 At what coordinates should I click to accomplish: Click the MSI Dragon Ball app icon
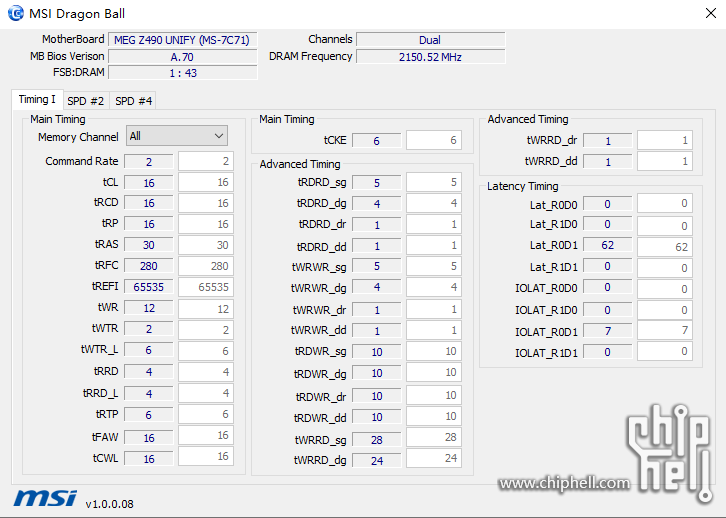coord(15,13)
